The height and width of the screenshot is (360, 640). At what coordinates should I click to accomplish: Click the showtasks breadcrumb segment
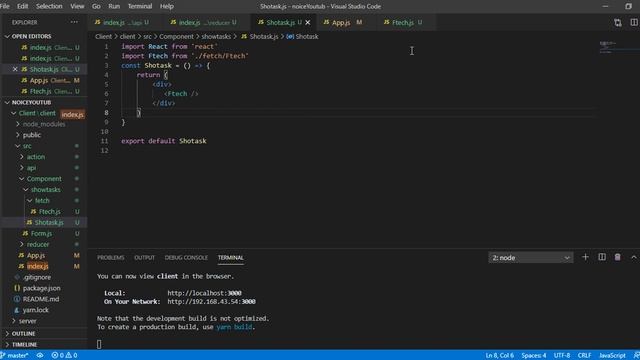tap(216, 36)
